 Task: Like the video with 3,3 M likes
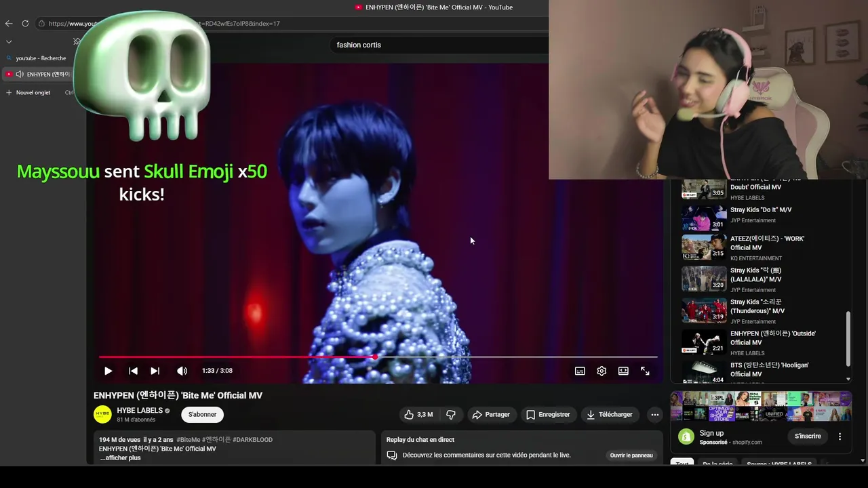pyautogui.click(x=418, y=414)
